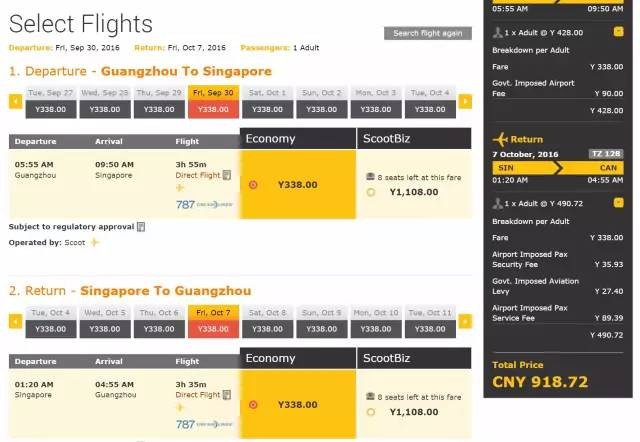Click next dates arrow in return date strip
The height and width of the screenshot is (442, 640).
coord(466,321)
